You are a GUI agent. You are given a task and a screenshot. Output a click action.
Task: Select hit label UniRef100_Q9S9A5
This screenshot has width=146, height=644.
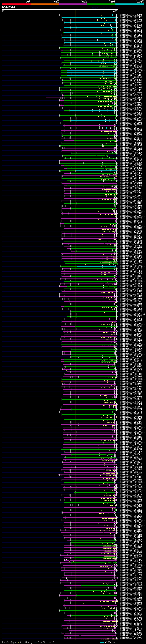pyautogui.click(x=131, y=110)
